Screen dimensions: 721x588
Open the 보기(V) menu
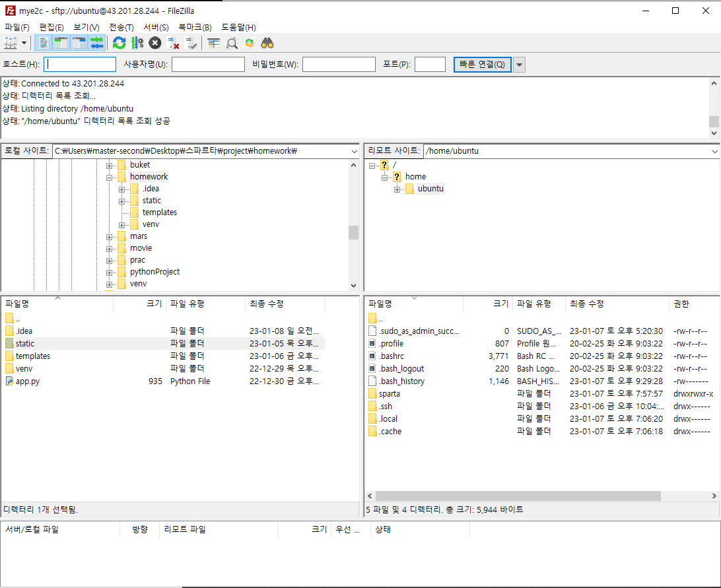point(86,28)
